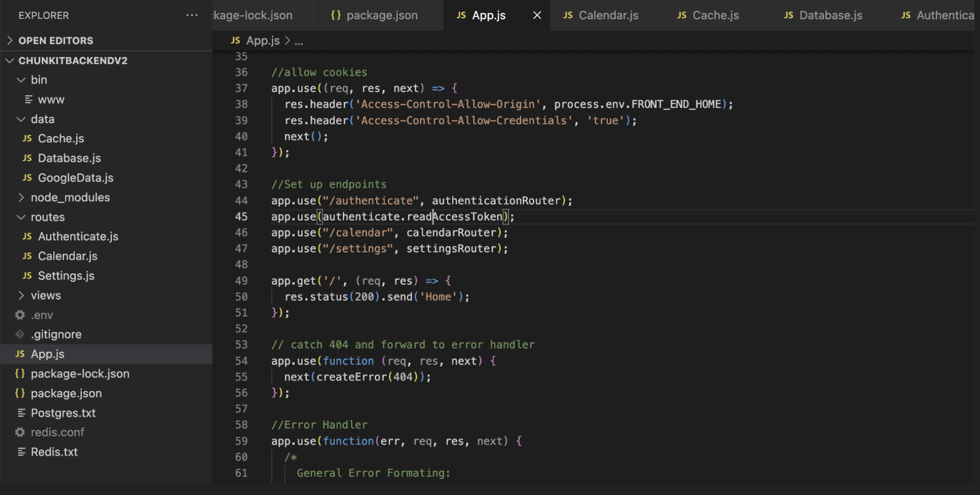Switch to the Cache.js tab
Image resolution: width=980 pixels, height=495 pixels.
[x=717, y=16]
